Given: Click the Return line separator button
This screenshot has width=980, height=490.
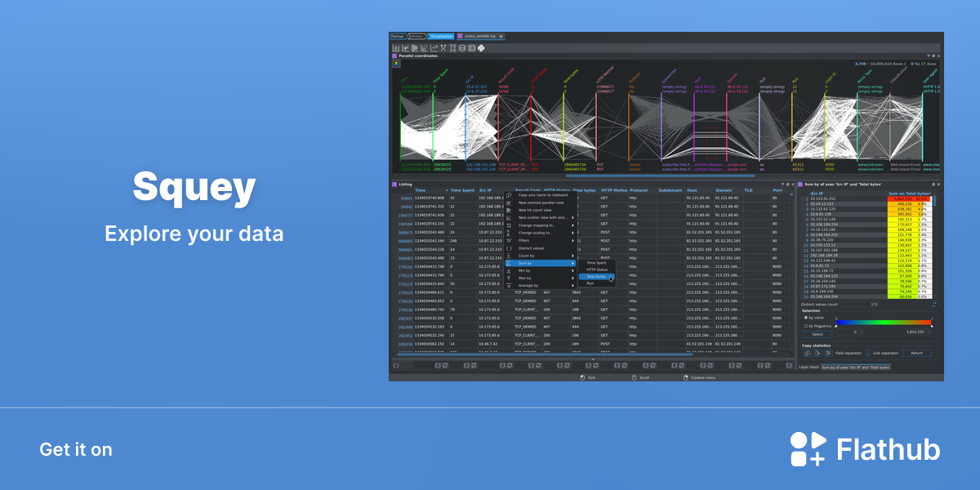Looking at the screenshot, I should [x=917, y=353].
